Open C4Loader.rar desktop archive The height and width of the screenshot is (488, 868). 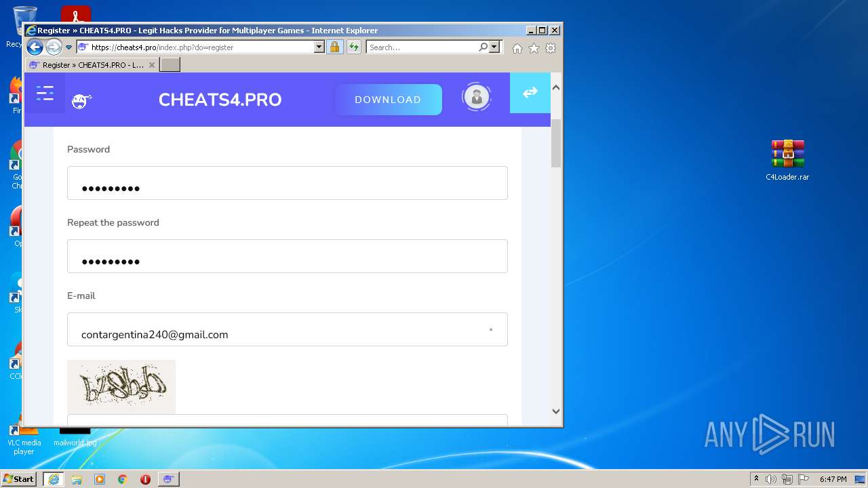[787, 160]
